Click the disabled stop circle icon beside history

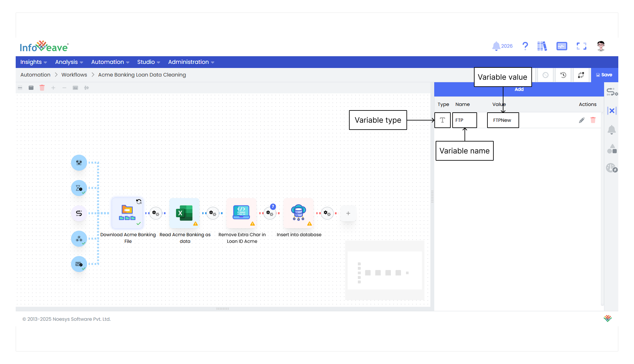click(x=545, y=75)
